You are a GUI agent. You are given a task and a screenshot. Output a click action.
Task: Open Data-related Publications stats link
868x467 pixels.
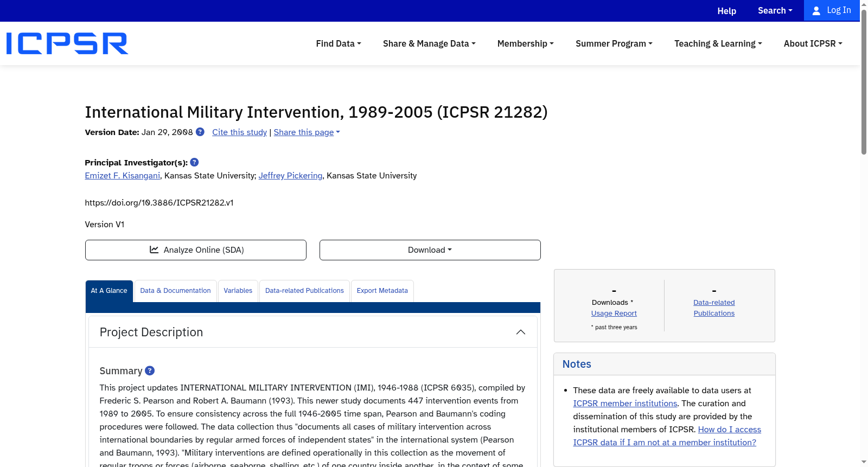coord(714,308)
